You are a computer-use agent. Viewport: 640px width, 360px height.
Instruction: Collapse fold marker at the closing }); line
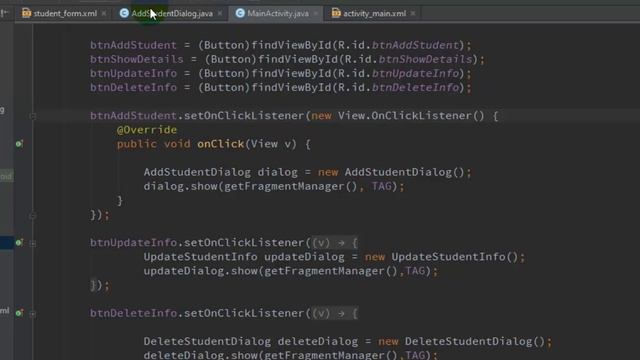33,216
